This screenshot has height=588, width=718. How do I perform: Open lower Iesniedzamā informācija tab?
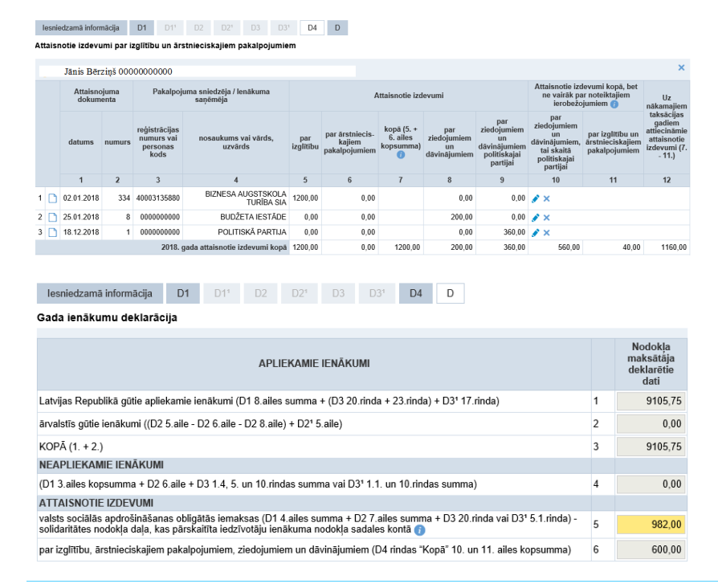click(x=100, y=293)
